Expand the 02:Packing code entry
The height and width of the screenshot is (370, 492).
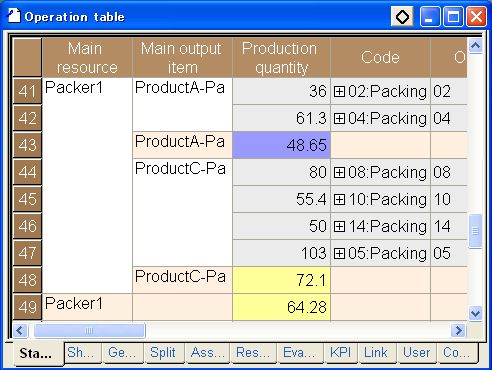pyautogui.click(x=339, y=91)
